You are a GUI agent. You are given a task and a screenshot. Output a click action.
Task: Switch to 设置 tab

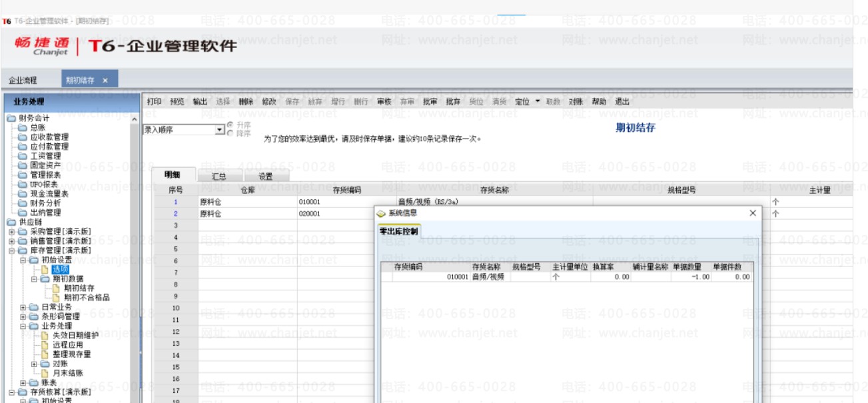(x=266, y=177)
